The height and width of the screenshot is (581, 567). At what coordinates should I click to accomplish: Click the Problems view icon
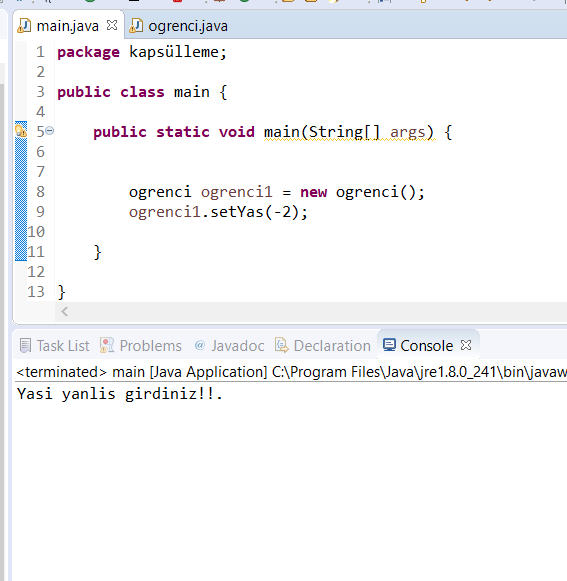(x=107, y=345)
